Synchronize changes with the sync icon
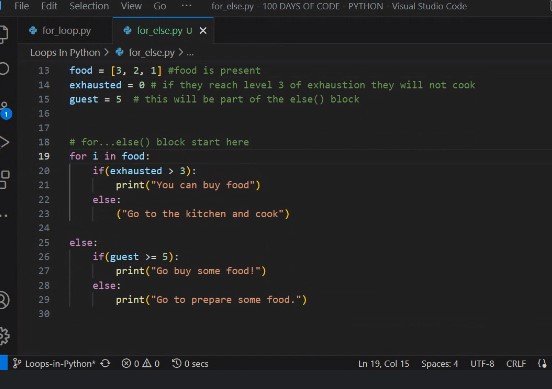This screenshot has height=389, width=552. tap(105, 363)
